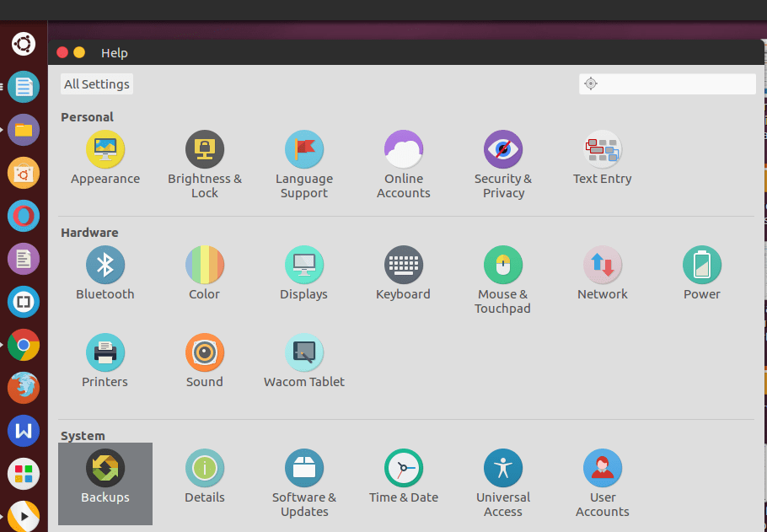Click the All Settings button
This screenshot has width=767, height=532.
(97, 84)
